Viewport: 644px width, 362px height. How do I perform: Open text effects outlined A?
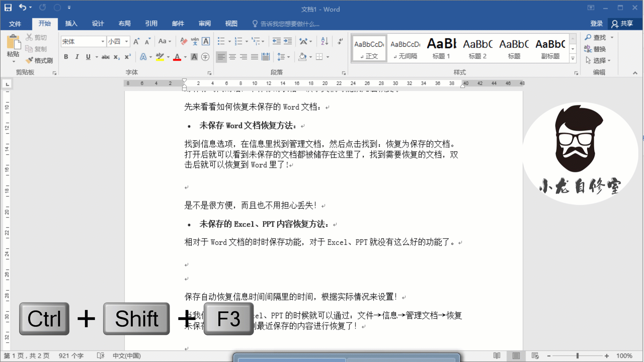click(143, 57)
